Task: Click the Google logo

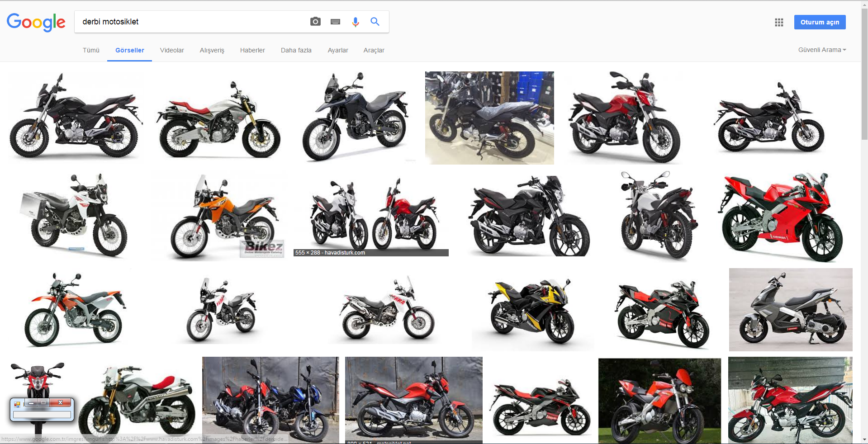Action: click(36, 22)
